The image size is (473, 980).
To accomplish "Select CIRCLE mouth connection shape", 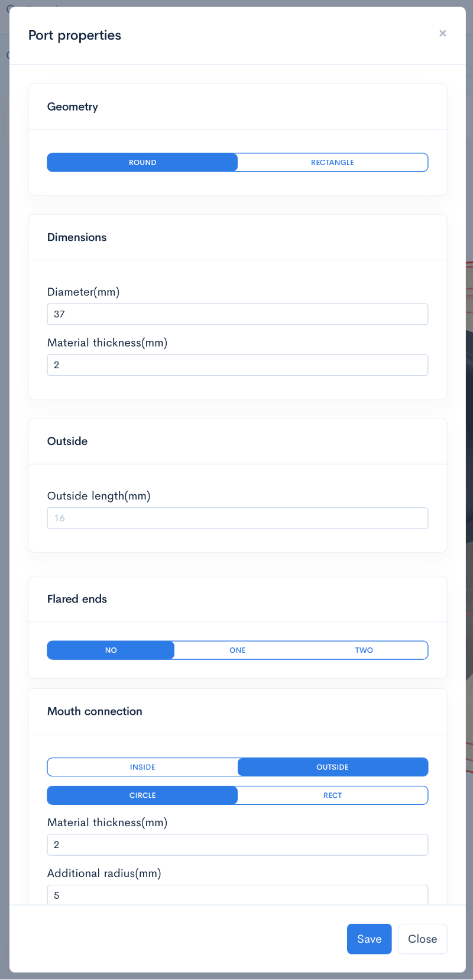I will pos(142,795).
